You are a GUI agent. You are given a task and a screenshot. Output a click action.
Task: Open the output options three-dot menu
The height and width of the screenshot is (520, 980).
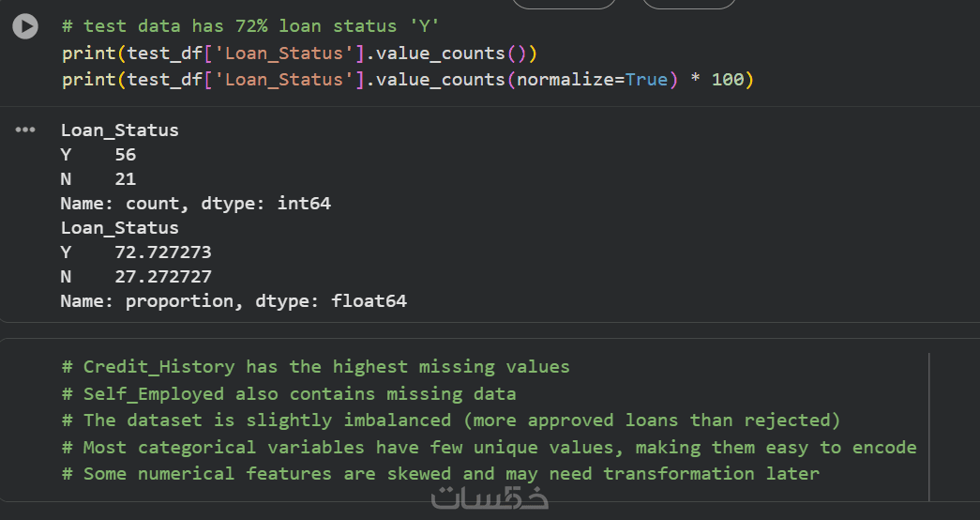(25, 130)
